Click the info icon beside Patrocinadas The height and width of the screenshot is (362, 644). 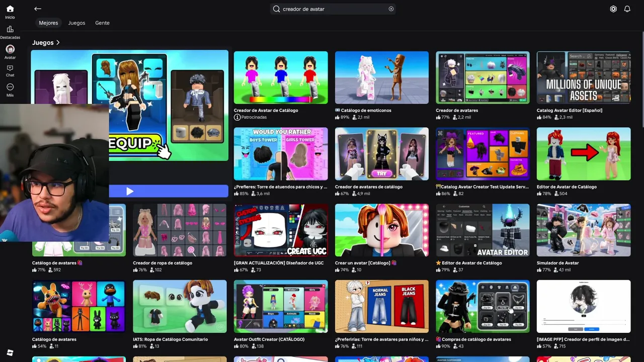click(x=237, y=117)
